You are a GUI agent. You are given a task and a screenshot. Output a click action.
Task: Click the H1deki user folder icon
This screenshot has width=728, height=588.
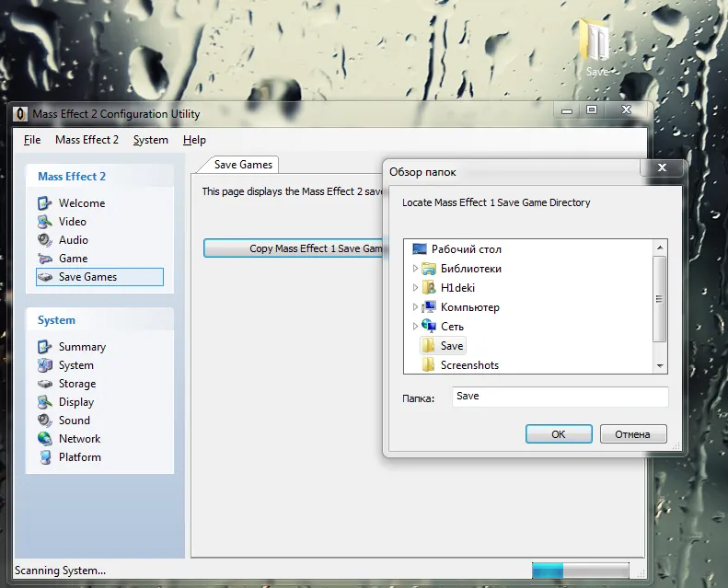tap(429, 288)
